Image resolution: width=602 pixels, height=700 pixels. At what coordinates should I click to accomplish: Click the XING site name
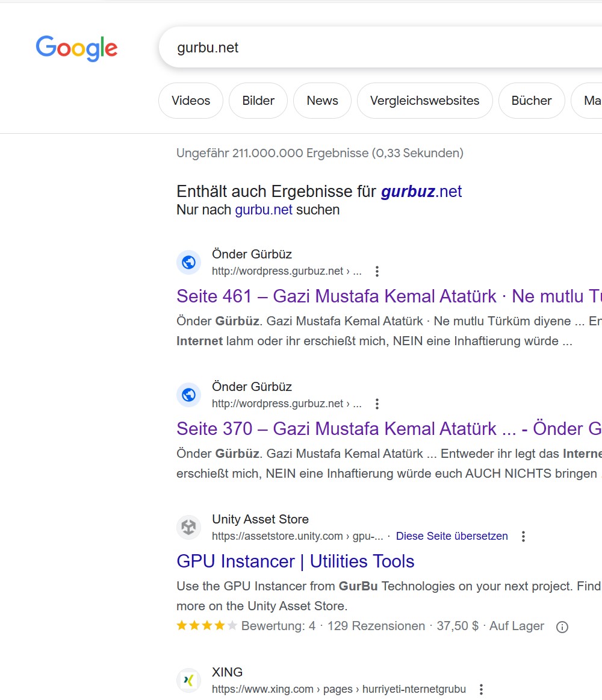(227, 672)
